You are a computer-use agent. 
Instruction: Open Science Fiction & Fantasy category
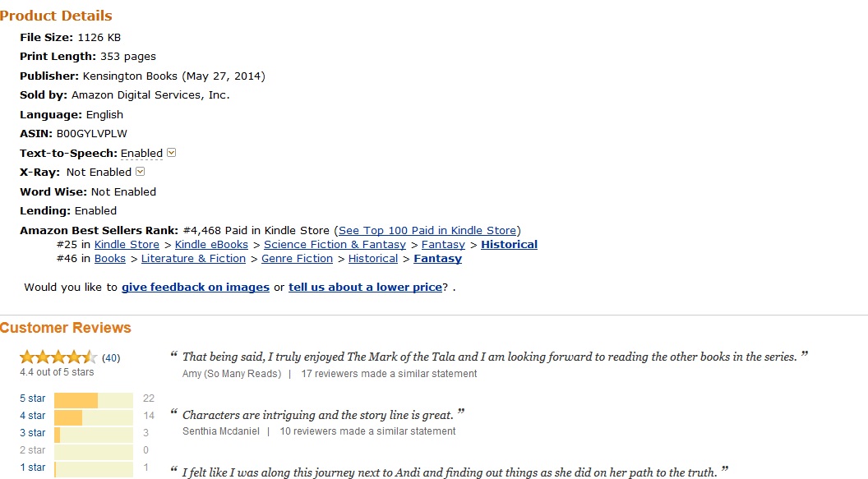pyautogui.click(x=335, y=245)
